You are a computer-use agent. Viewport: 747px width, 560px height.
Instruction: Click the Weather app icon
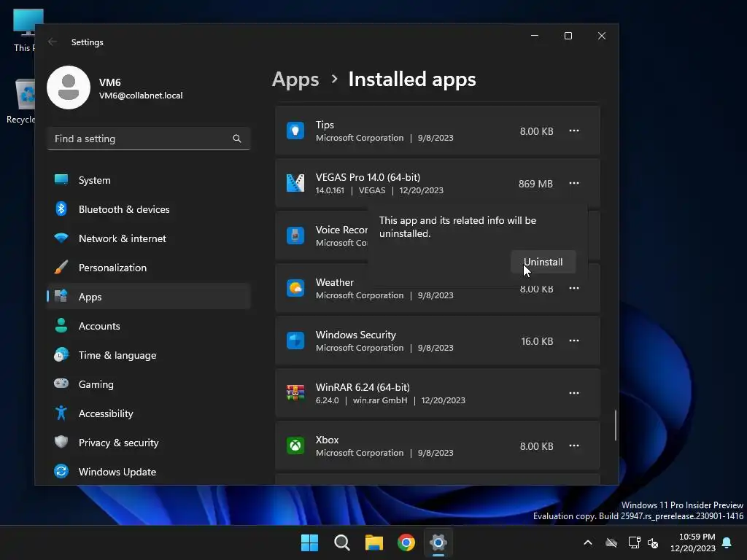tap(295, 288)
